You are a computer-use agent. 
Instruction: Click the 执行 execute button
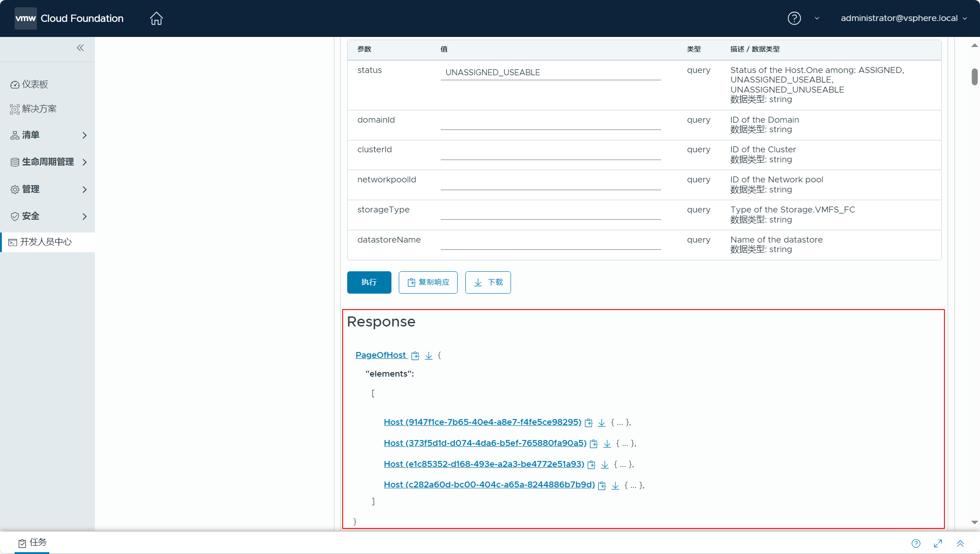click(369, 282)
